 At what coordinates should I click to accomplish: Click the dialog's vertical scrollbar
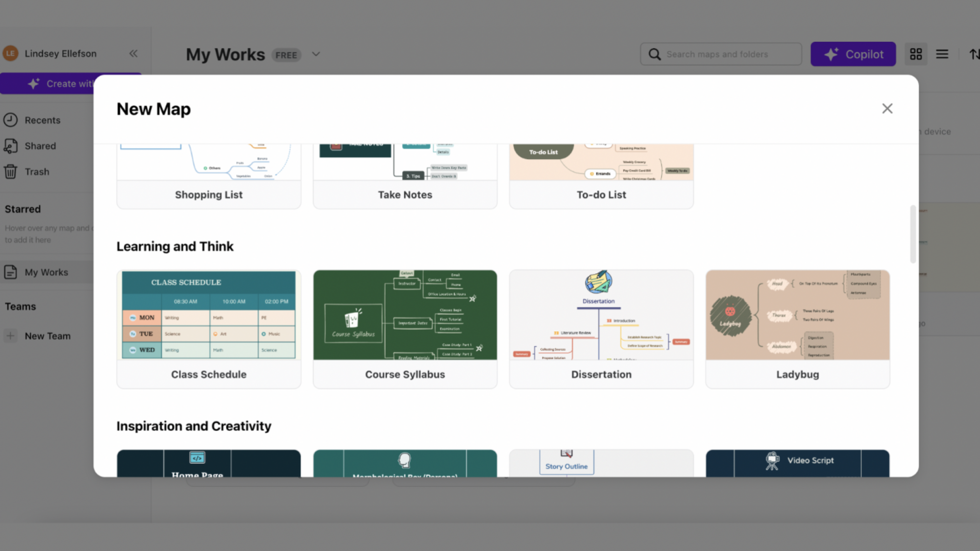(913, 234)
